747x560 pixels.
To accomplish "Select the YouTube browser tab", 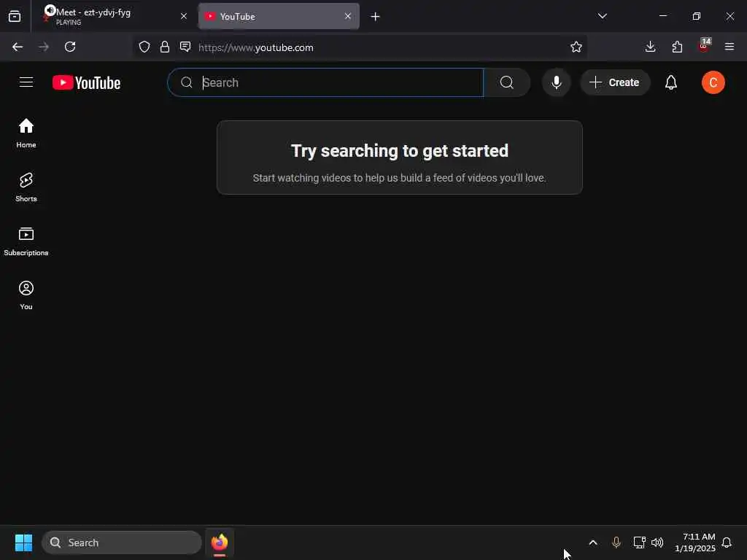I will [x=279, y=16].
